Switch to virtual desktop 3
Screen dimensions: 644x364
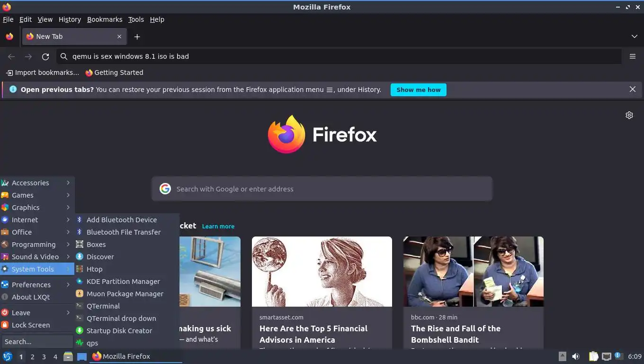pos(44,356)
